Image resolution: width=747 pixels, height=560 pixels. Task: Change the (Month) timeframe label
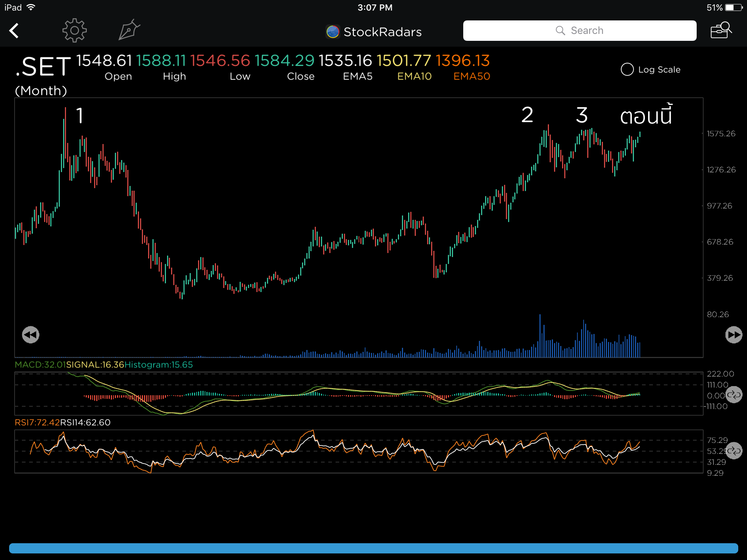click(41, 91)
